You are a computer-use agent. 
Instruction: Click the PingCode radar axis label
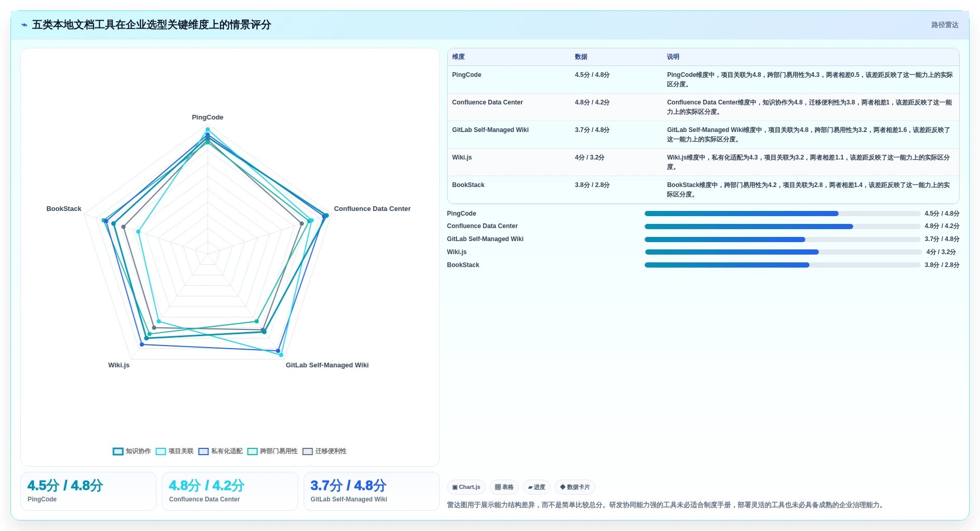pos(207,117)
